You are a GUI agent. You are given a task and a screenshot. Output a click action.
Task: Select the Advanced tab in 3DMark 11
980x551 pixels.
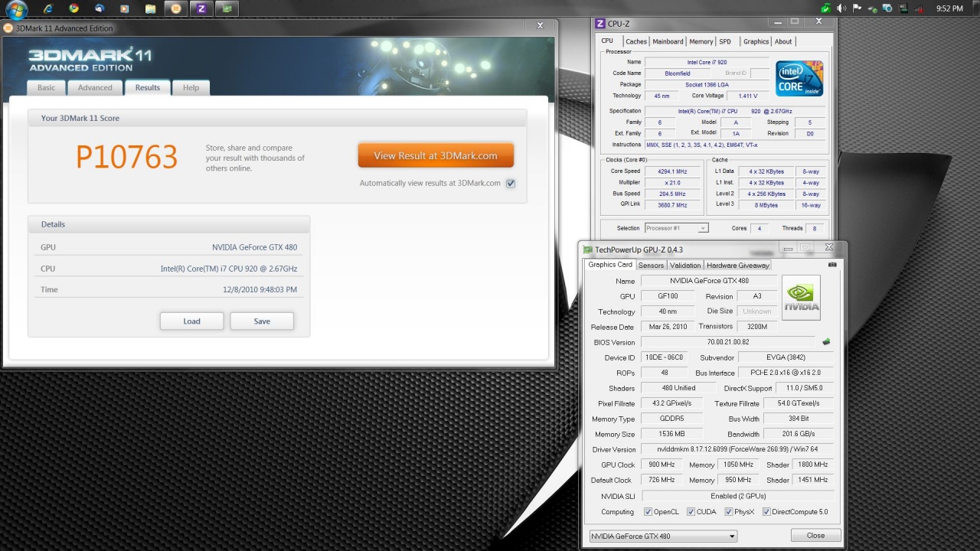95,87
